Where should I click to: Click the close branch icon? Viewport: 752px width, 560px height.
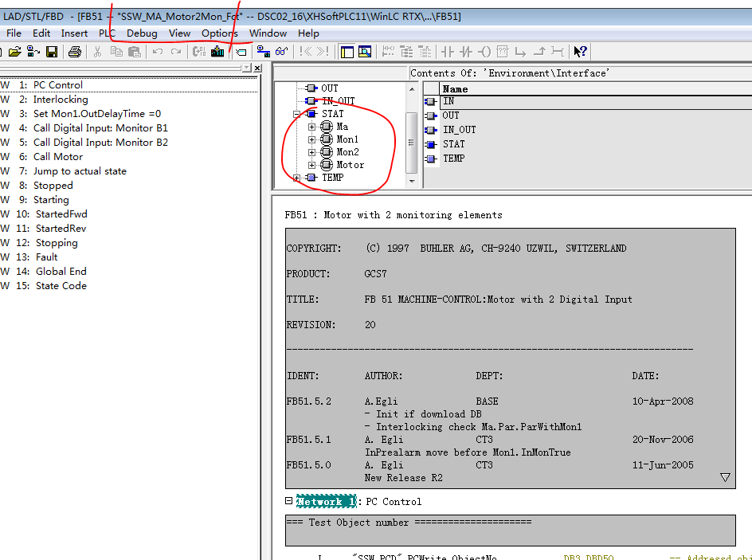point(539,52)
